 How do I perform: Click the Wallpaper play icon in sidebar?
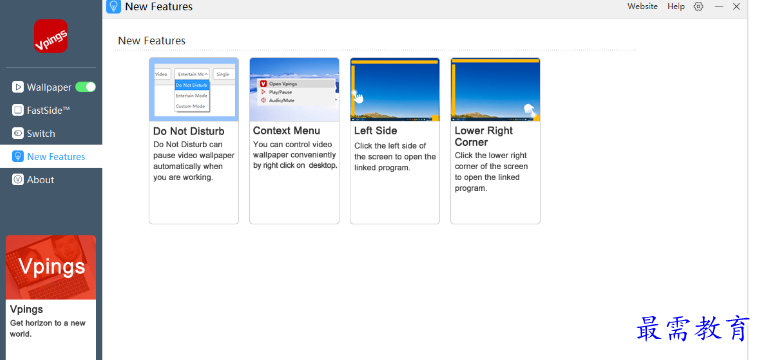18,87
